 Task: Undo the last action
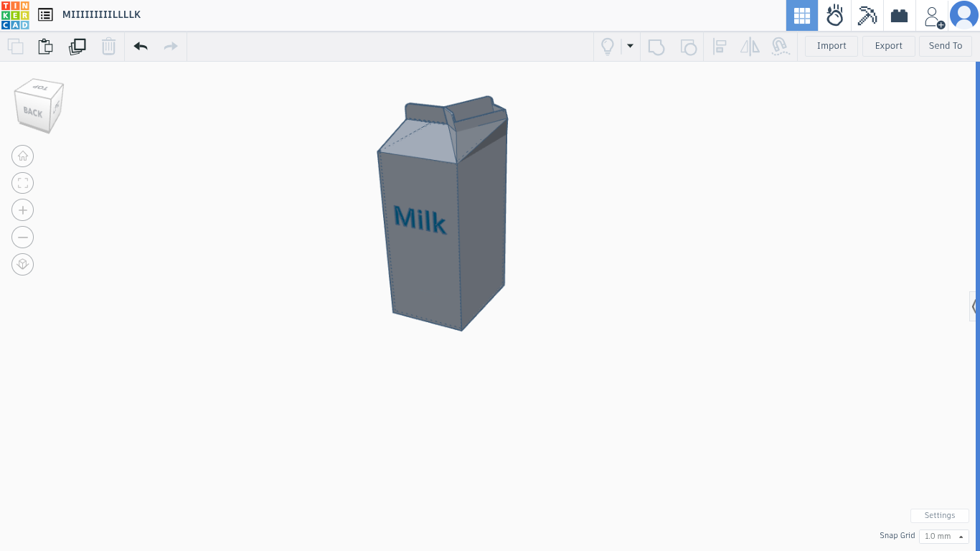[141, 47]
